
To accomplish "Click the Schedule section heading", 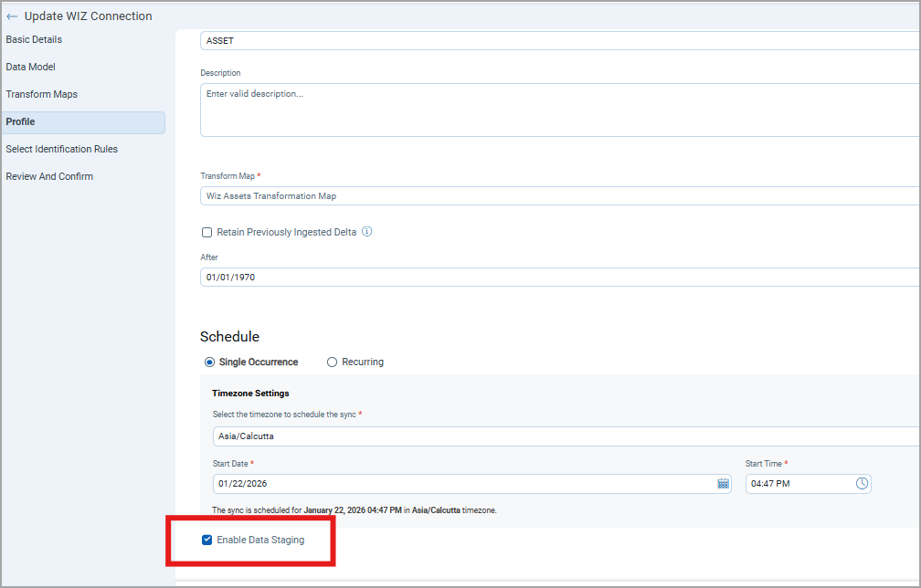I will pyautogui.click(x=229, y=336).
